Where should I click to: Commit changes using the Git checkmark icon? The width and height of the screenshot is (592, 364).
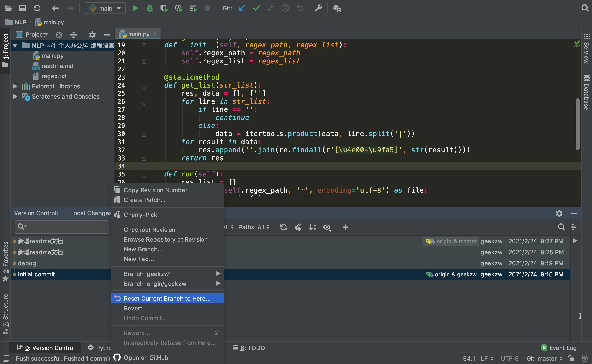(x=256, y=8)
